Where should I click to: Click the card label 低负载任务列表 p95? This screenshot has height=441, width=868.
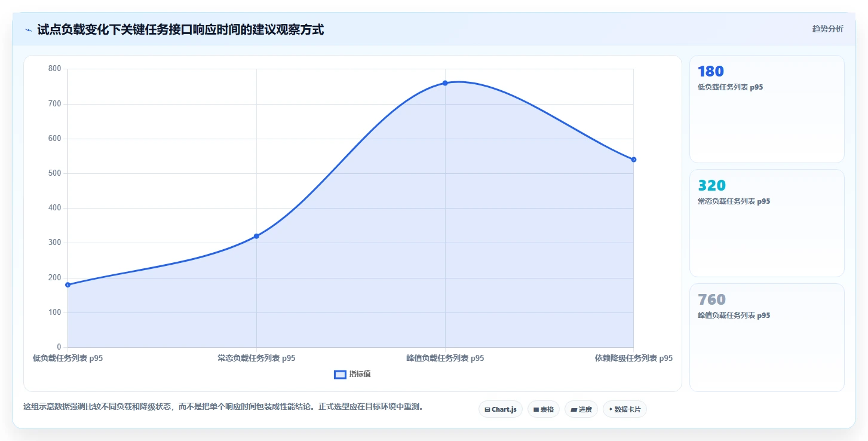pos(730,87)
